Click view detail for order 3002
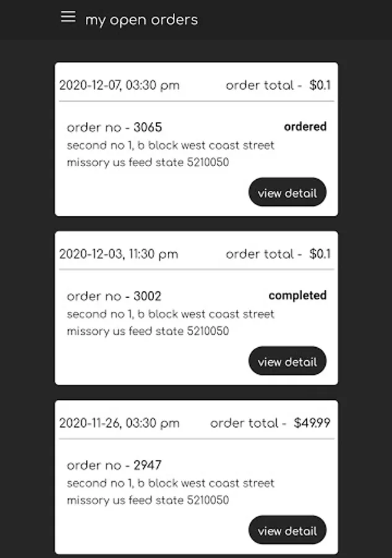The image size is (392, 558). pyautogui.click(x=287, y=361)
